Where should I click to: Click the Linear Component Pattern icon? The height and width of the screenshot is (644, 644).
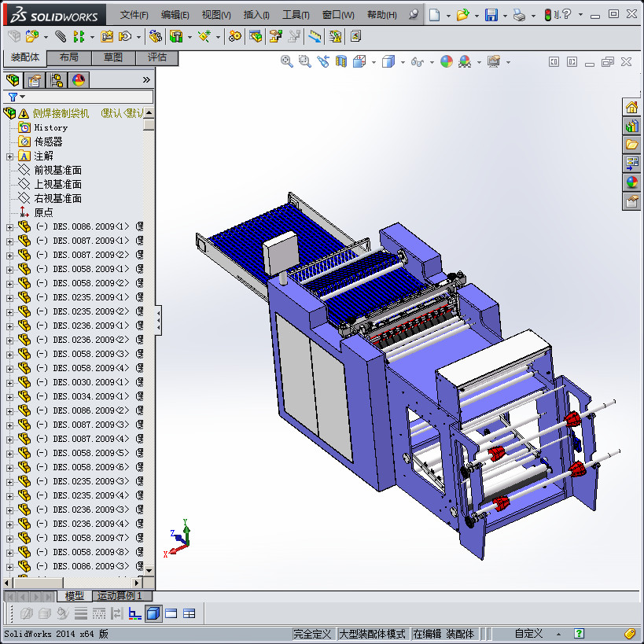click(x=79, y=36)
